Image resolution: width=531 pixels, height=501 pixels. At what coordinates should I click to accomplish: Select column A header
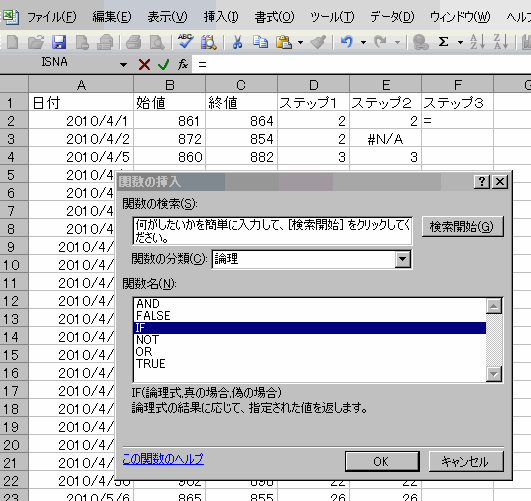click(x=81, y=85)
